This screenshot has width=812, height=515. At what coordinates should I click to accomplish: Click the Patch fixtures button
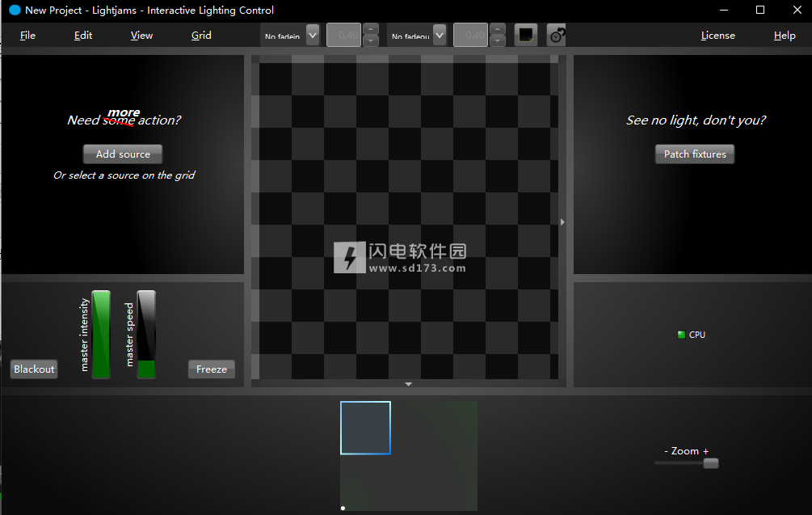click(x=695, y=154)
